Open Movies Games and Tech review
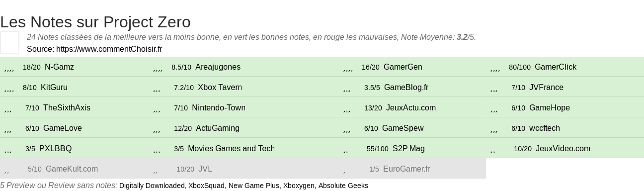This screenshot has height=191, width=644. pos(231,148)
